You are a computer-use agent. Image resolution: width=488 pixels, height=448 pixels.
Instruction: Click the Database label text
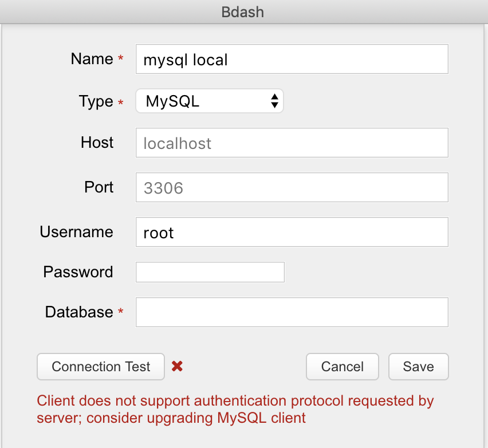pos(79,312)
